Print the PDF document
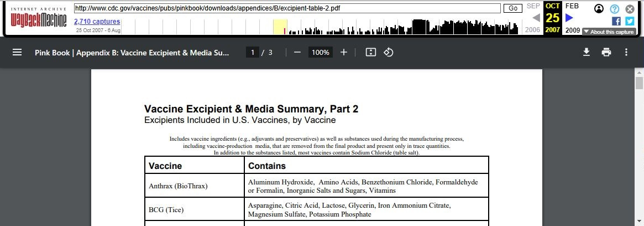644x226 pixels. click(606, 52)
